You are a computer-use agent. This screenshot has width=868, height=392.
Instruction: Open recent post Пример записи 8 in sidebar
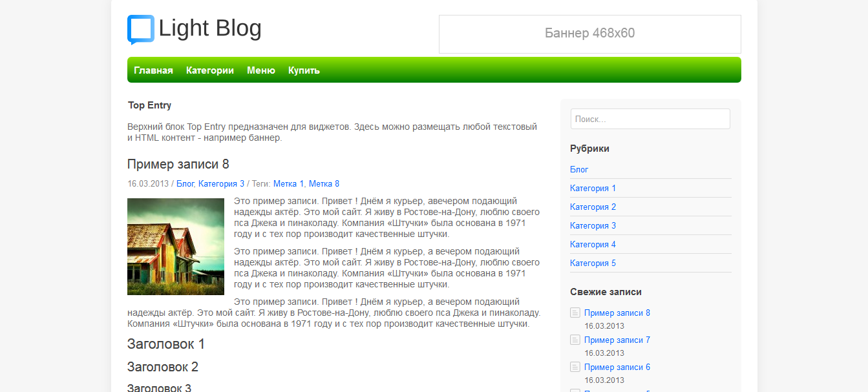[x=617, y=313]
